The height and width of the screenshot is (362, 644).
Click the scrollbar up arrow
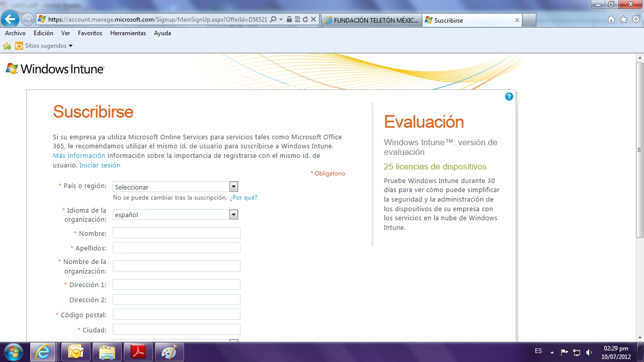tap(639, 57)
